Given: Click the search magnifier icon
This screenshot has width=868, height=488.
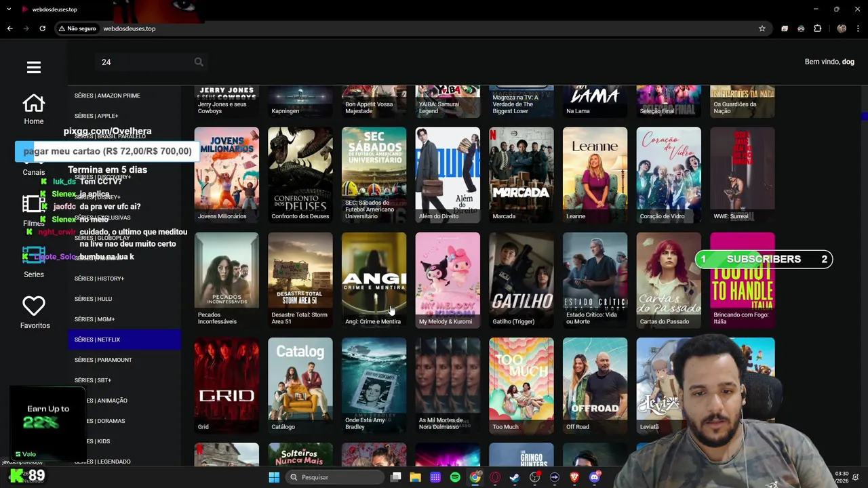Looking at the screenshot, I should [199, 62].
